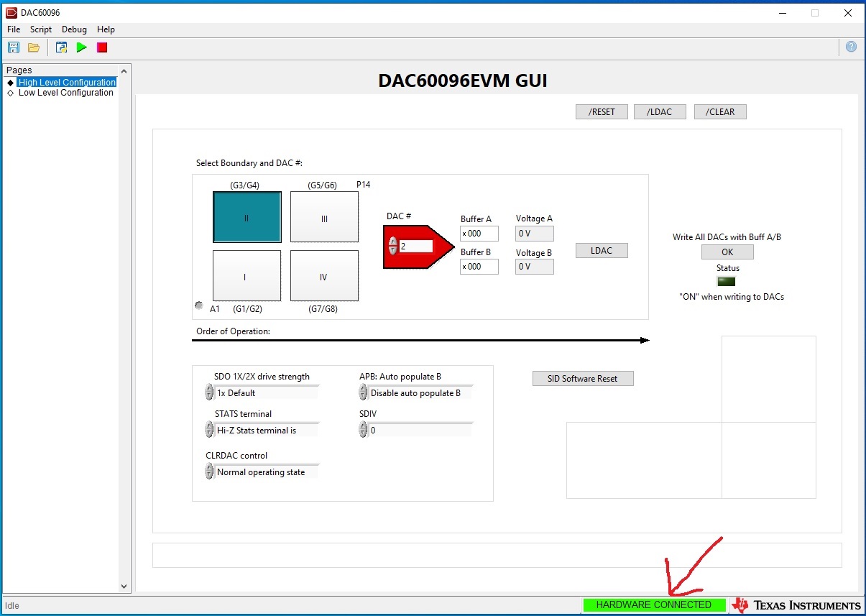Click the Pages panel header
Screen dimensions: 866x616
pyautogui.click(x=19, y=70)
